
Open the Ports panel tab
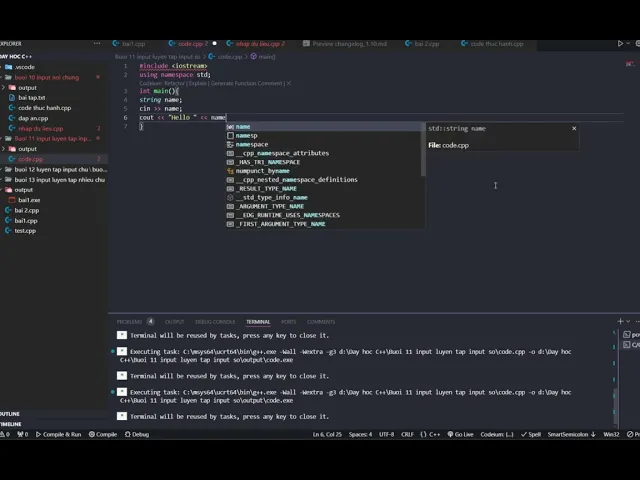(x=289, y=322)
